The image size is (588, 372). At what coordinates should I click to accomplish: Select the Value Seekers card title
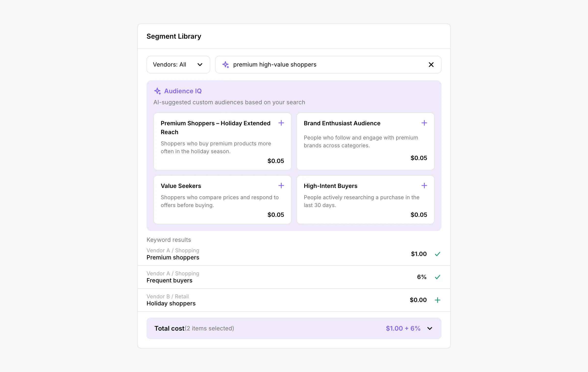[x=181, y=186]
